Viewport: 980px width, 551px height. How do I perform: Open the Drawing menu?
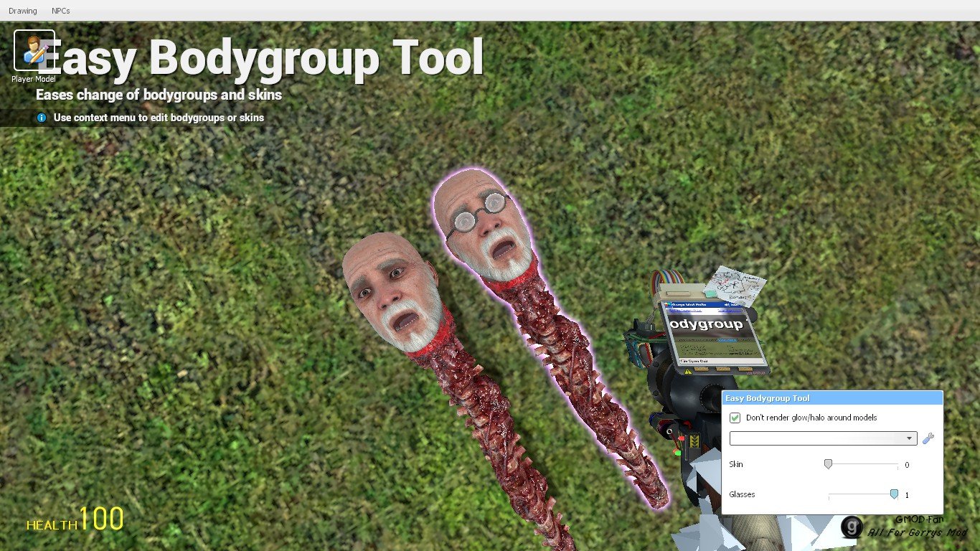coord(22,11)
